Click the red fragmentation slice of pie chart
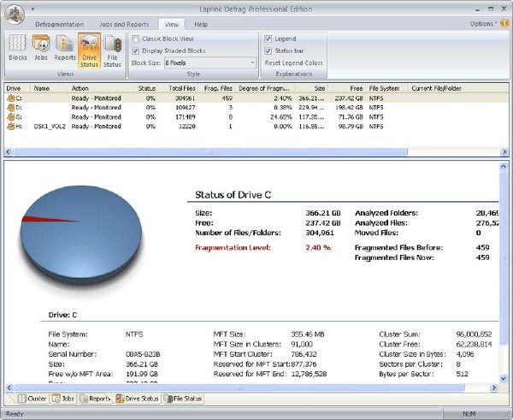The image size is (513, 420). (x=46, y=220)
